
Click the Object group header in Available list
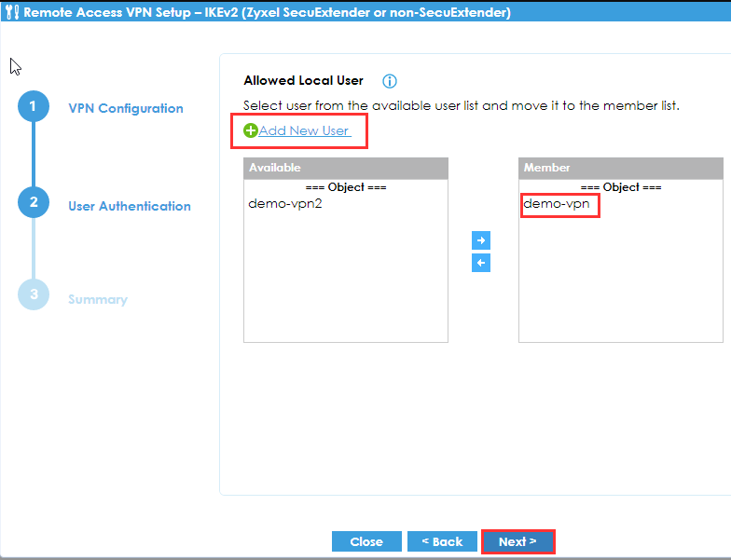pyautogui.click(x=346, y=187)
